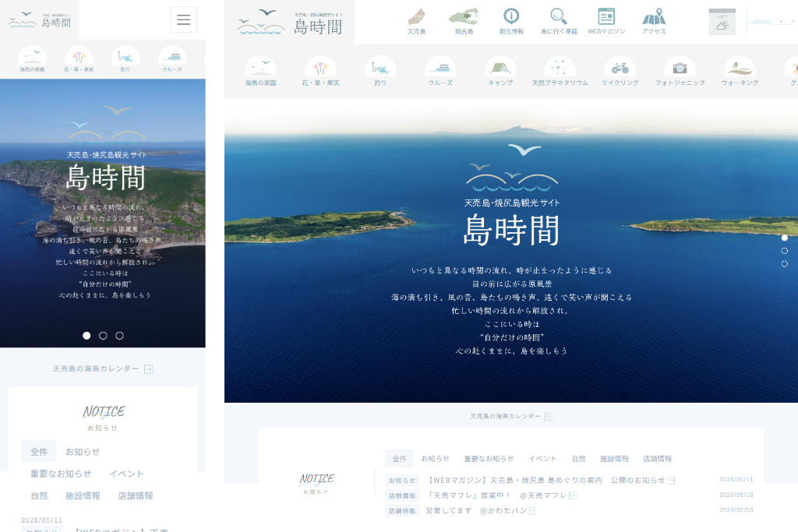Select サイクリング bicycle category icon
The width and height of the screenshot is (798, 532).
620,71
